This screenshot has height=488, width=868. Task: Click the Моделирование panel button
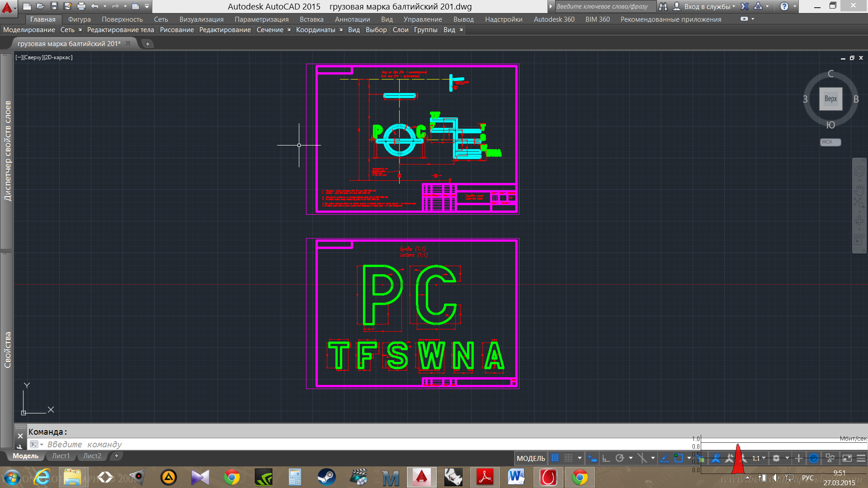(x=29, y=29)
